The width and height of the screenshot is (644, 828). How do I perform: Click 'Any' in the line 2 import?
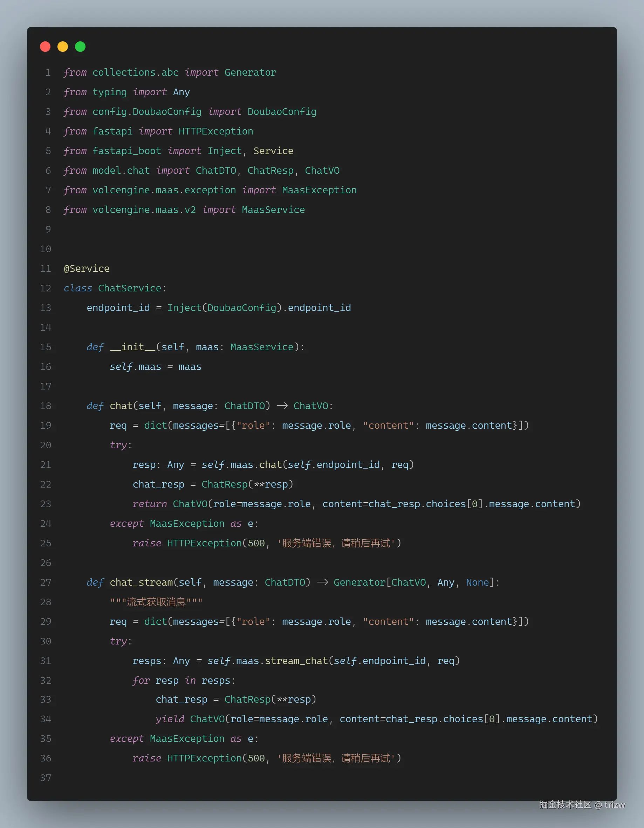pos(181,92)
